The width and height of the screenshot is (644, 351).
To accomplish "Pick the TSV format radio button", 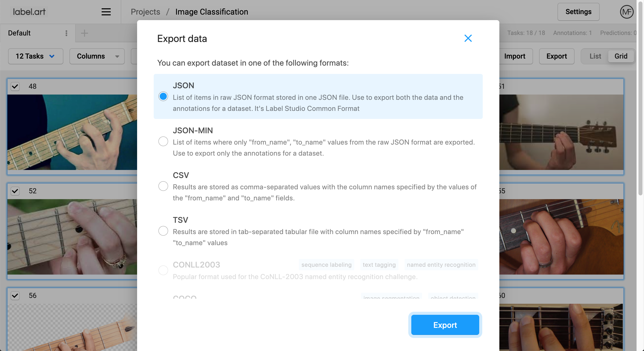I will point(163,231).
